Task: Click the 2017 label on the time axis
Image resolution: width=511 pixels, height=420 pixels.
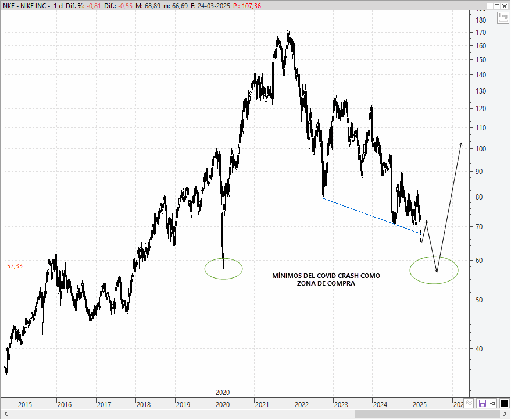Action: coord(104,405)
